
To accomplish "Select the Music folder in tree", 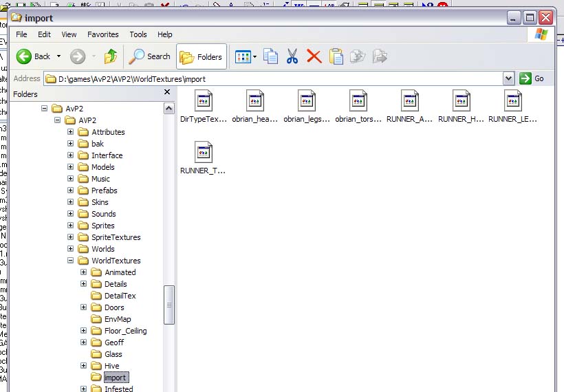I will pyautogui.click(x=100, y=179).
